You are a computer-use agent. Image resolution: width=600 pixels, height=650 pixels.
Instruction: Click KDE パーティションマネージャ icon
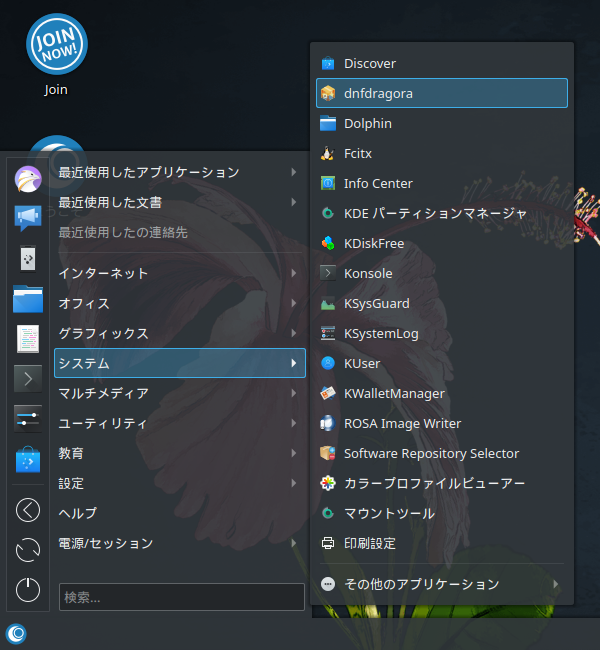click(328, 213)
